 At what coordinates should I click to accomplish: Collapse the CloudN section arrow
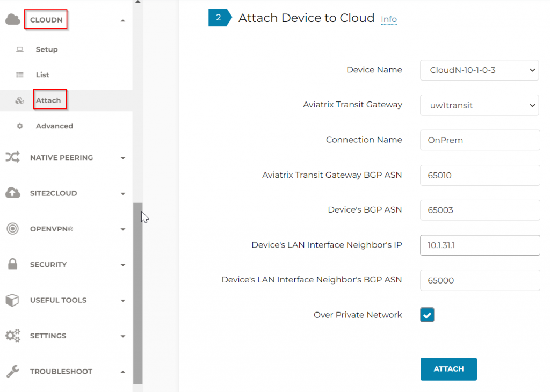point(123,21)
